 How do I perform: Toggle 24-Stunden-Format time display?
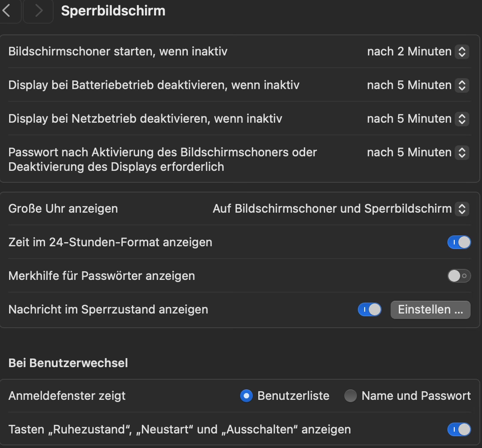[x=459, y=242]
